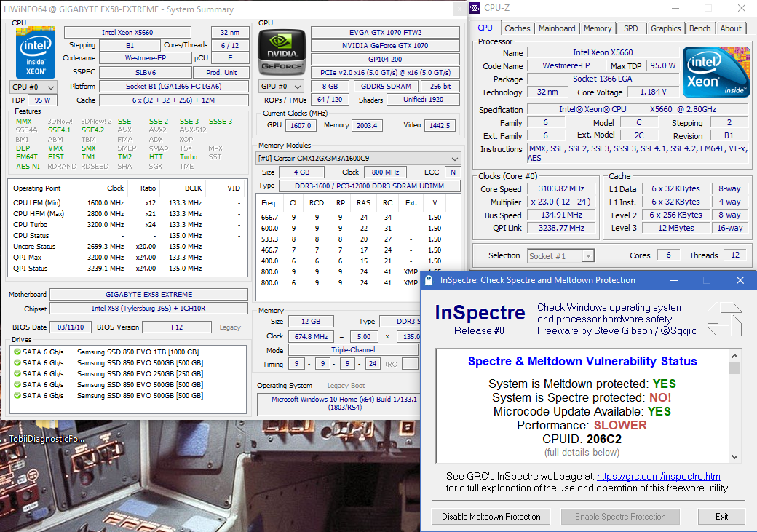
Task: Click the CPU-Z title bar app icon
Action: click(x=475, y=8)
